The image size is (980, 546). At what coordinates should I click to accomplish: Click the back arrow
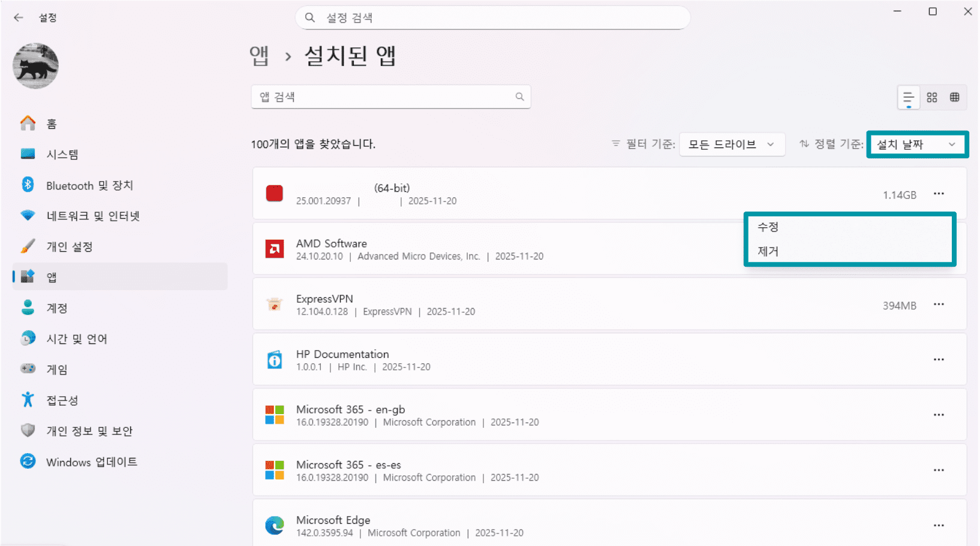pyautogui.click(x=18, y=17)
